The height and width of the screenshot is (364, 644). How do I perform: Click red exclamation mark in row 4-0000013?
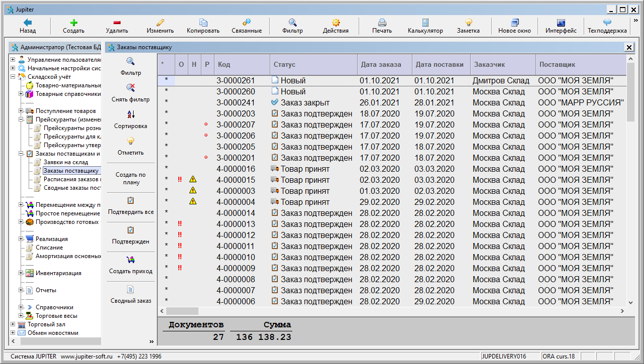click(180, 224)
